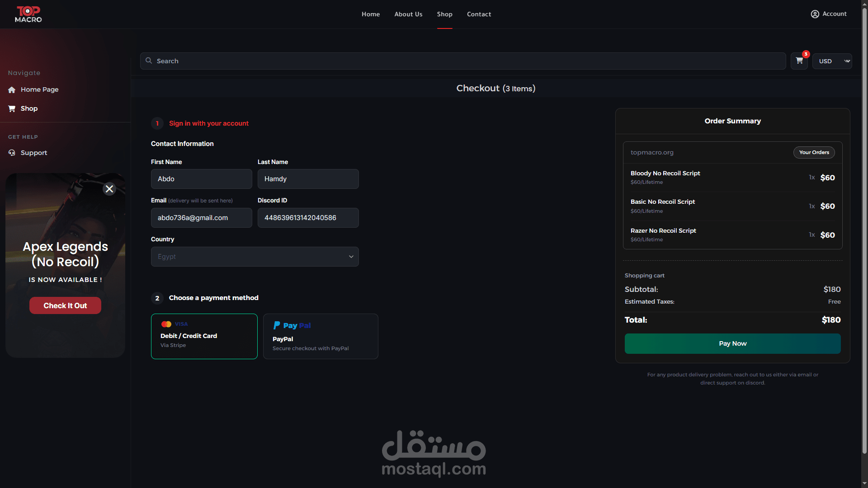
Task: Click the Check It Out button
Action: click(65, 305)
